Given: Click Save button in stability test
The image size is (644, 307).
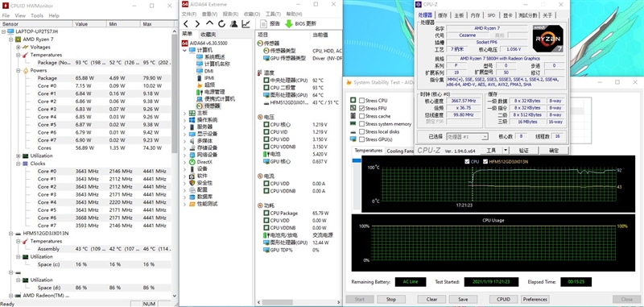Looking at the screenshot, I should tap(462, 299).
